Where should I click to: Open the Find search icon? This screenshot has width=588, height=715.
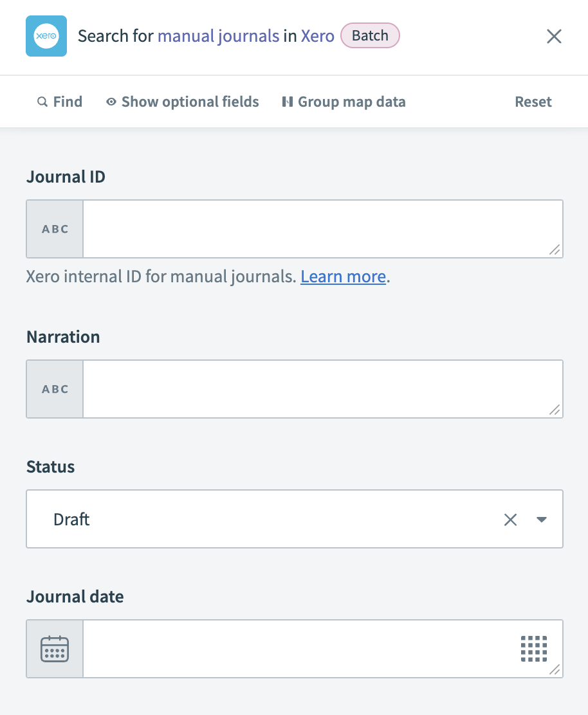[x=42, y=102]
